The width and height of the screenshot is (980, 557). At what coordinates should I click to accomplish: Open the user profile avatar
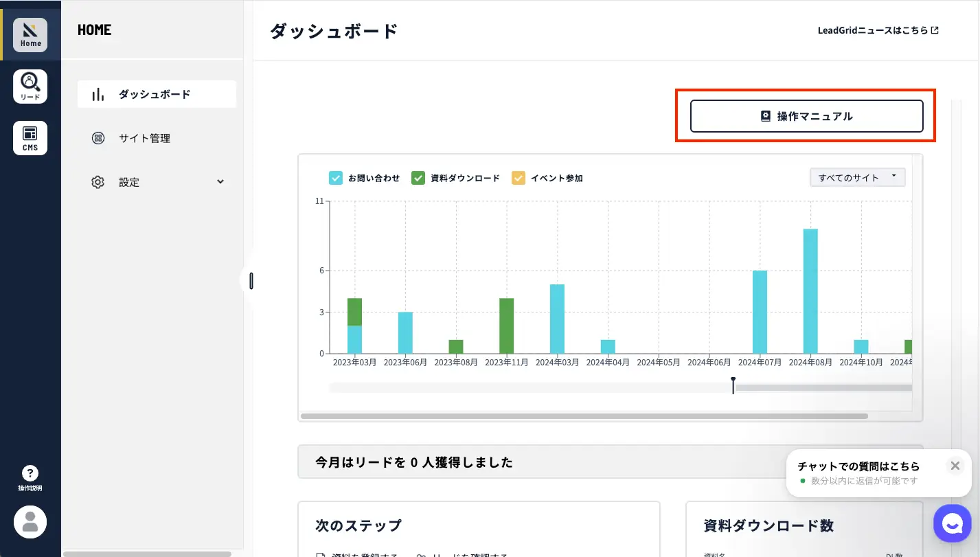30,522
